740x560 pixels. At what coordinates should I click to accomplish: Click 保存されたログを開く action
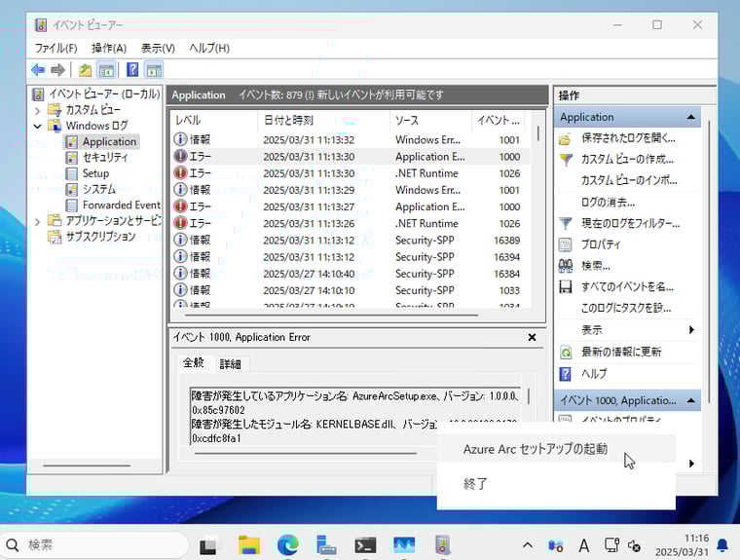click(x=628, y=138)
